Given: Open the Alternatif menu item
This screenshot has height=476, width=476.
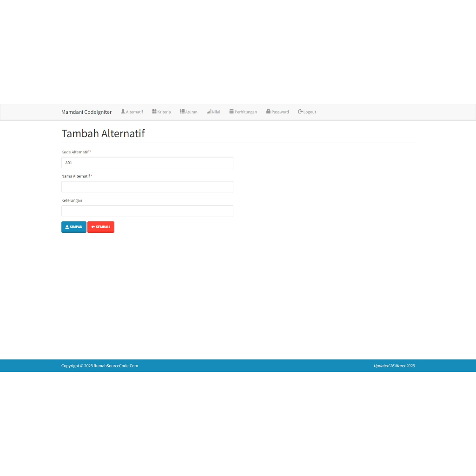Looking at the screenshot, I should click(132, 112).
